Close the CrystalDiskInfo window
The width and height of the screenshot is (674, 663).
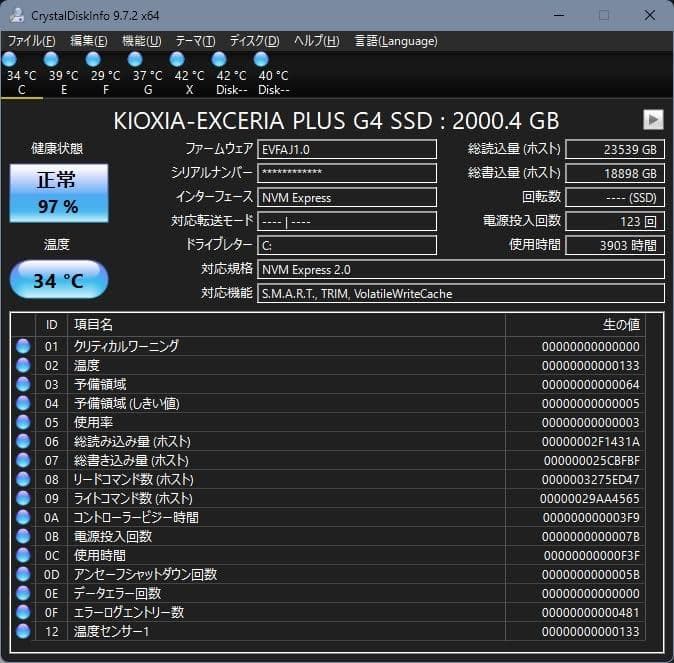point(649,15)
